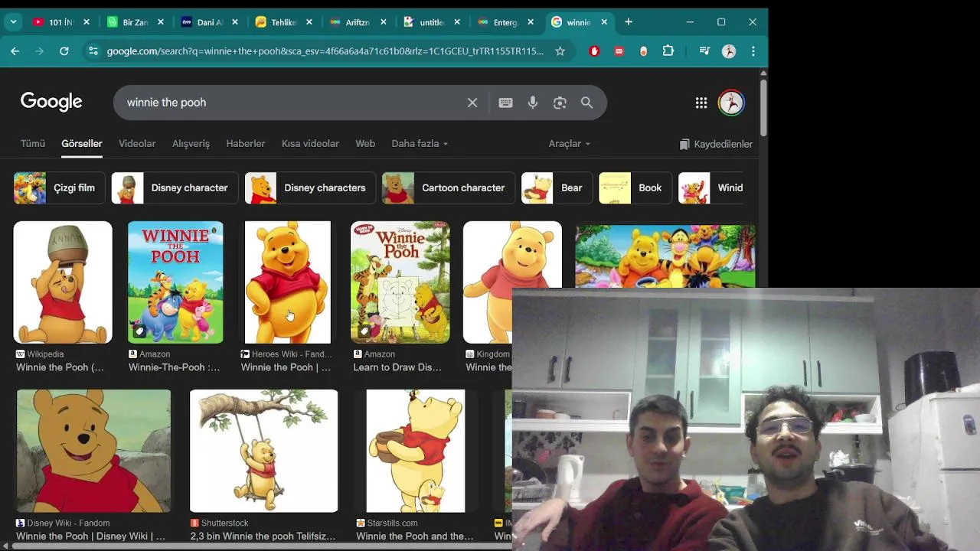The height and width of the screenshot is (551, 980).
Task: Switch to the 'Bir Zan' tab
Action: pyautogui.click(x=135, y=22)
